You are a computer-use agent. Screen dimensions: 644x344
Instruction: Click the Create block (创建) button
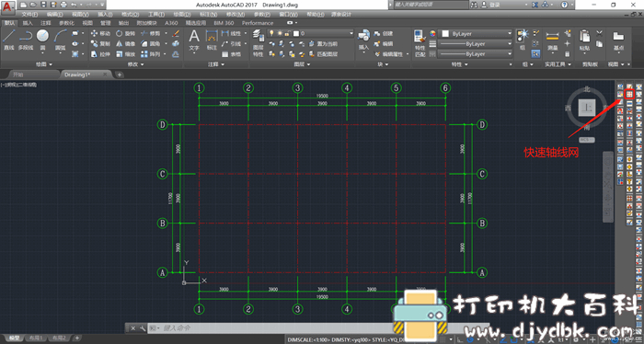point(384,33)
